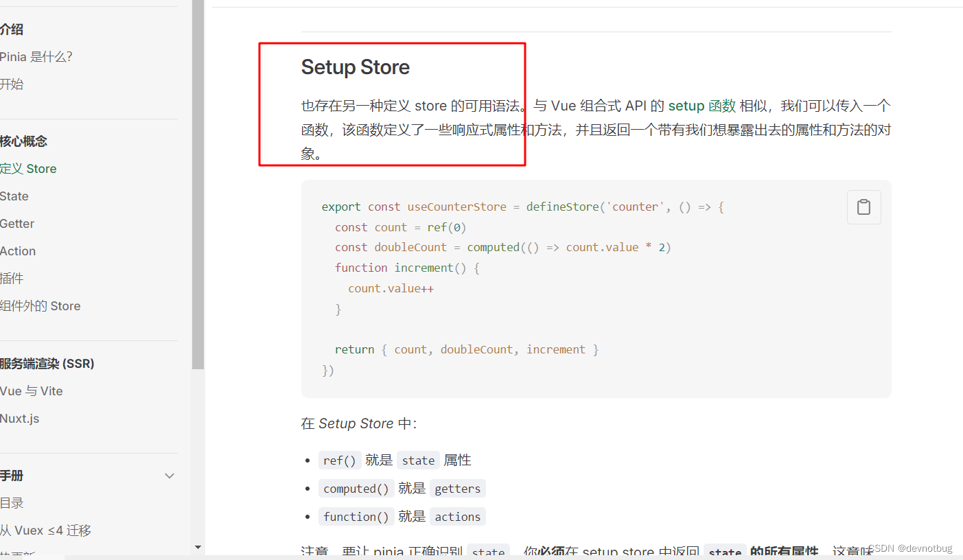The width and height of the screenshot is (963, 560).
Task: Copy the code block with clipboard icon
Action: (863, 207)
